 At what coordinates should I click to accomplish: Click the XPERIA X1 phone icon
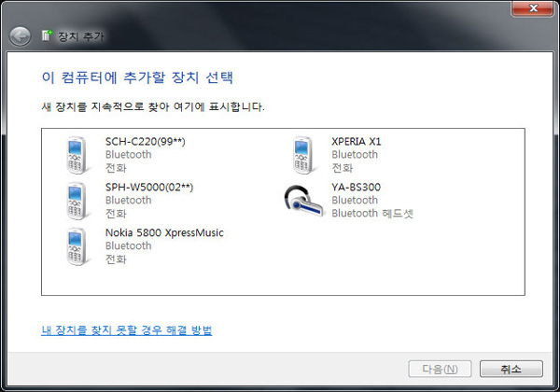click(x=302, y=155)
